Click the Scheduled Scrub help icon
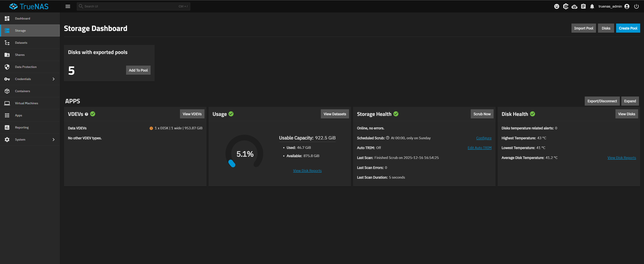Viewport: 644px width, 264px height. tap(387, 138)
